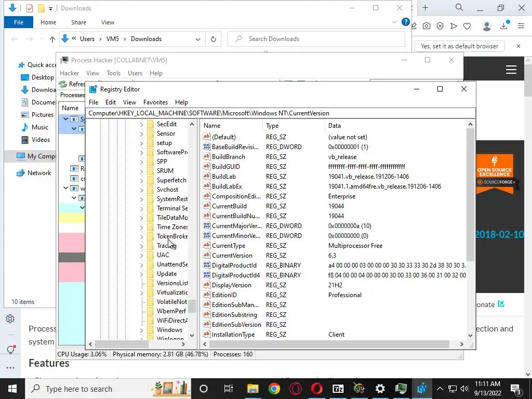Open Help menu in Registry Editor
Image resolution: width=532 pixels, height=399 pixels.
click(x=181, y=102)
